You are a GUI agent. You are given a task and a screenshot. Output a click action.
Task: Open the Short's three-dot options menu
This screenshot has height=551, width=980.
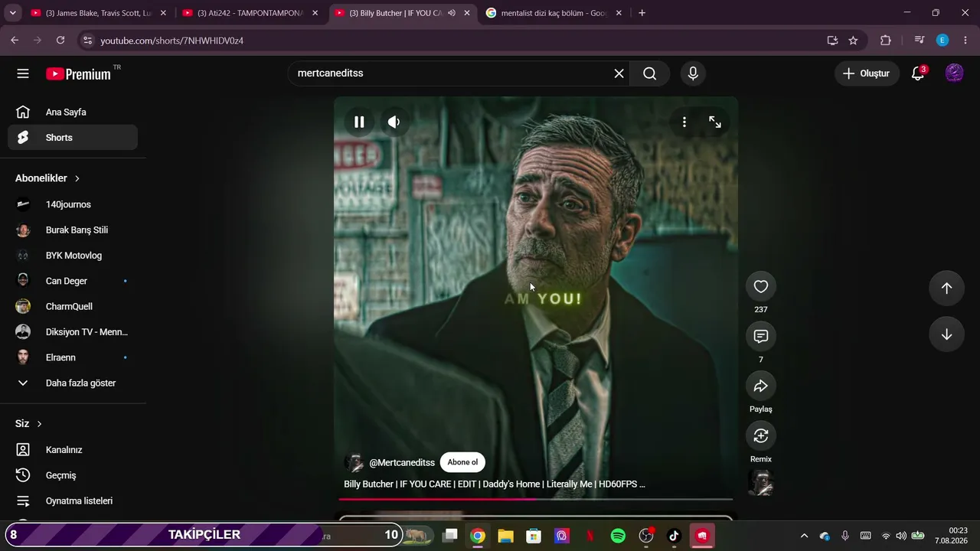pos(684,122)
